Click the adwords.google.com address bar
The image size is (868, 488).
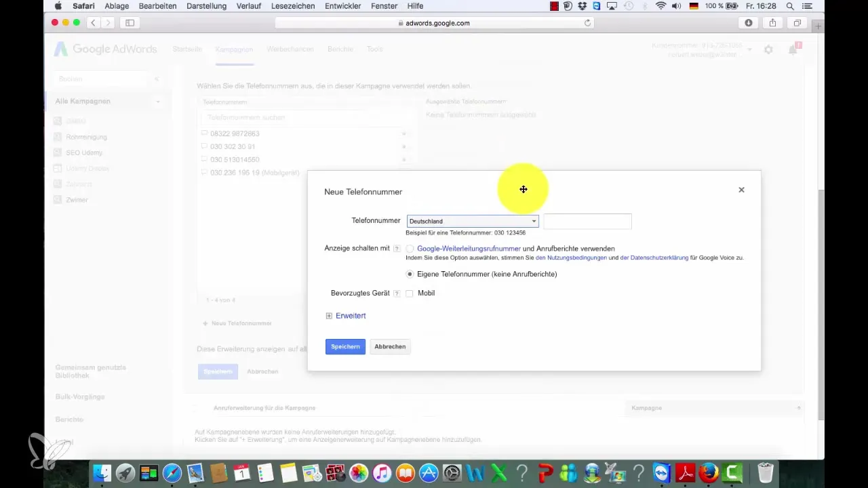[x=434, y=23]
